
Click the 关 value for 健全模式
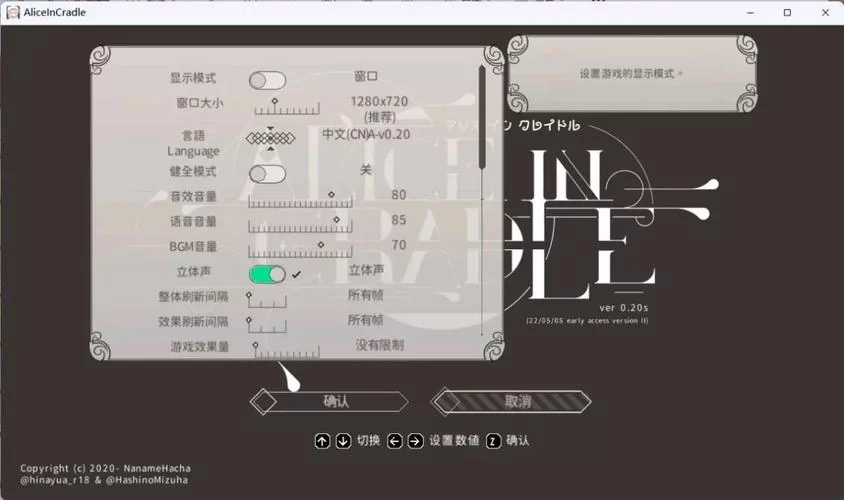(366, 170)
